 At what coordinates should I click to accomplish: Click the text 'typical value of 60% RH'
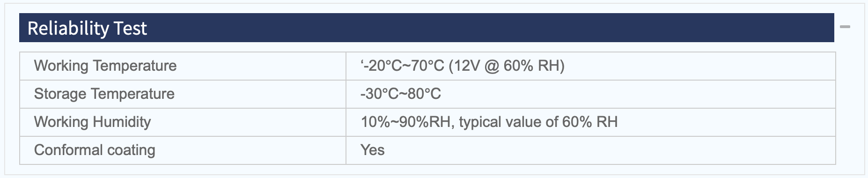coord(538,122)
